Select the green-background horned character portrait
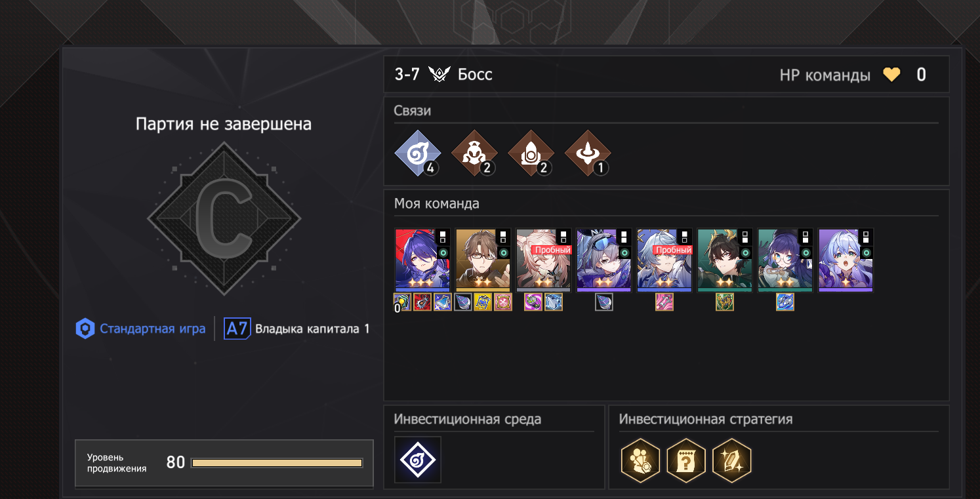This screenshot has width=980, height=499. point(724,260)
